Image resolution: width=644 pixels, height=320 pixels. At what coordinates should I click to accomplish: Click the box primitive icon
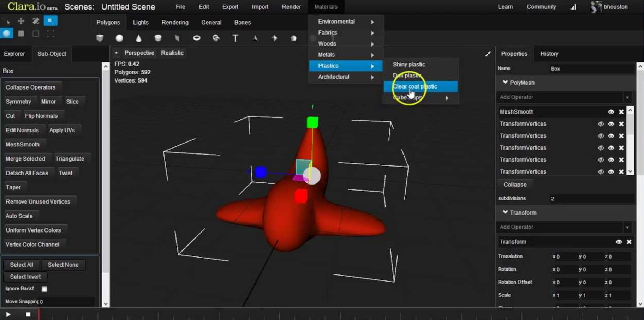(100, 38)
